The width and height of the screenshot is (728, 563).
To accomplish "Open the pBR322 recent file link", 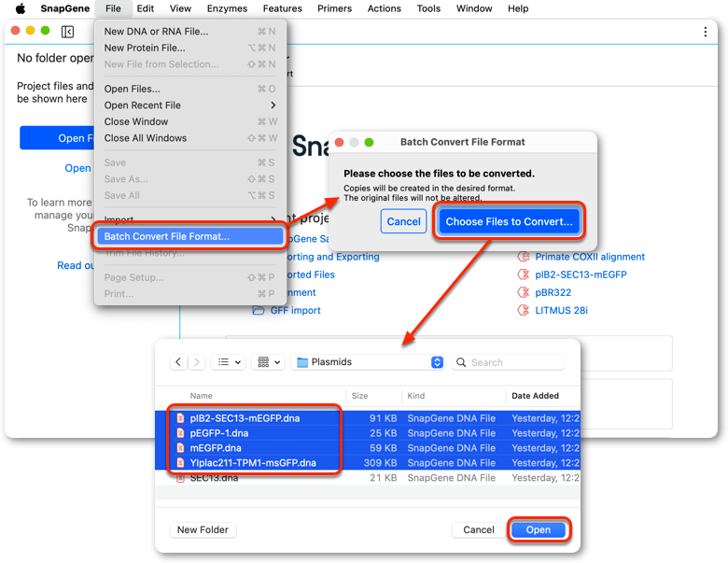I will [553, 292].
